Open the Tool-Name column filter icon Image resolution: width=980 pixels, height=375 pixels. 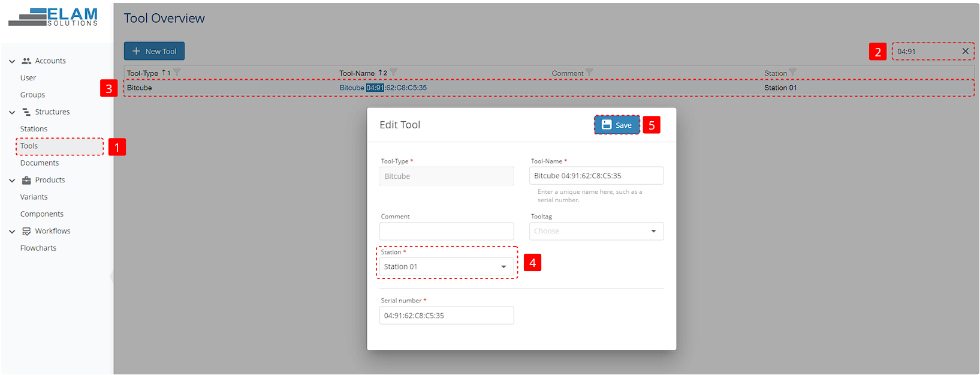pos(394,73)
